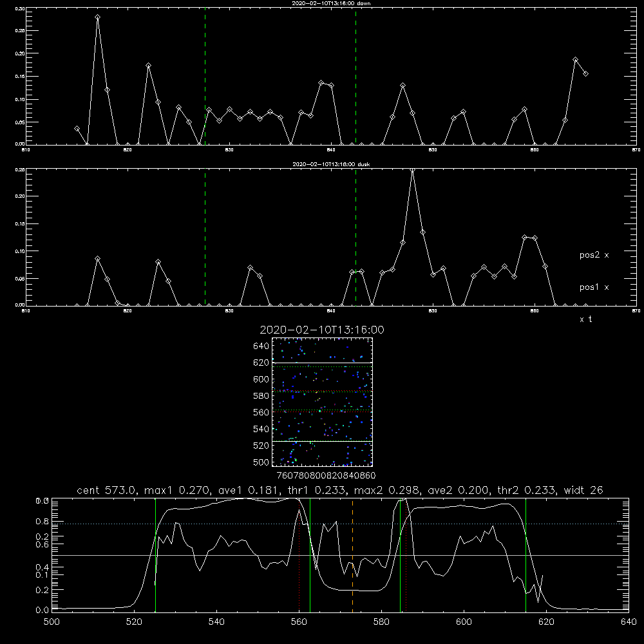Viewport: 644px width, 644px height.
Task: Click bottom plot x-axis label 600
Action: (x=464, y=622)
